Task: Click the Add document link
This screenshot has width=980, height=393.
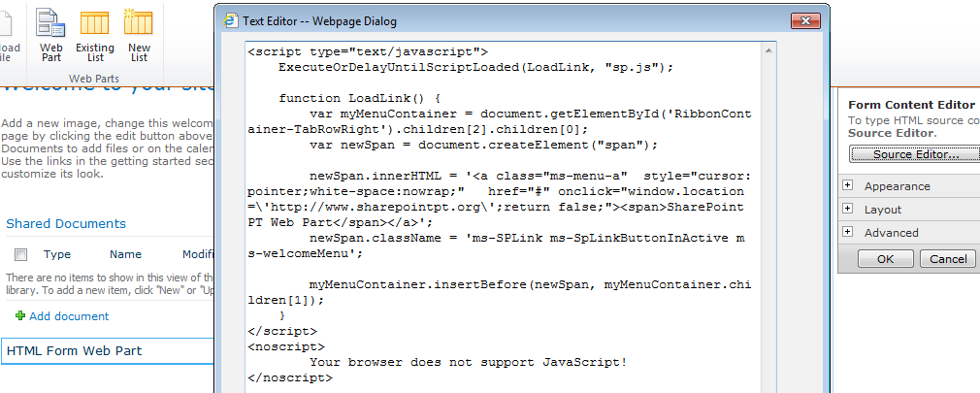Action: click(69, 316)
